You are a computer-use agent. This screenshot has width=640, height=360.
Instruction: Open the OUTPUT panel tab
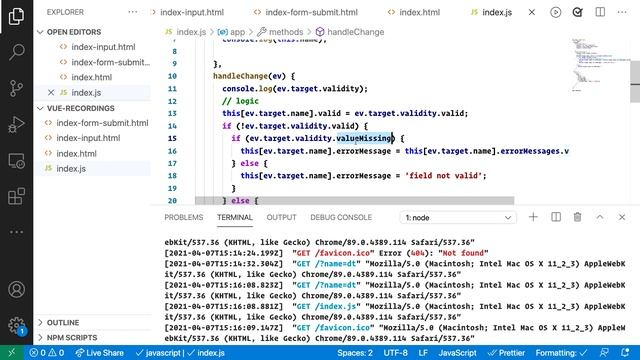pyautogui.click(x=281, y=217)
